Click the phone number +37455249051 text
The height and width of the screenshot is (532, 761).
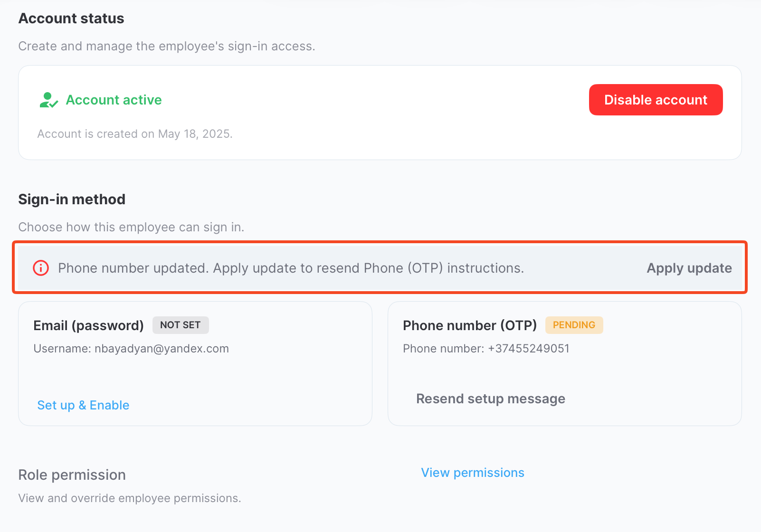(485, 349)
